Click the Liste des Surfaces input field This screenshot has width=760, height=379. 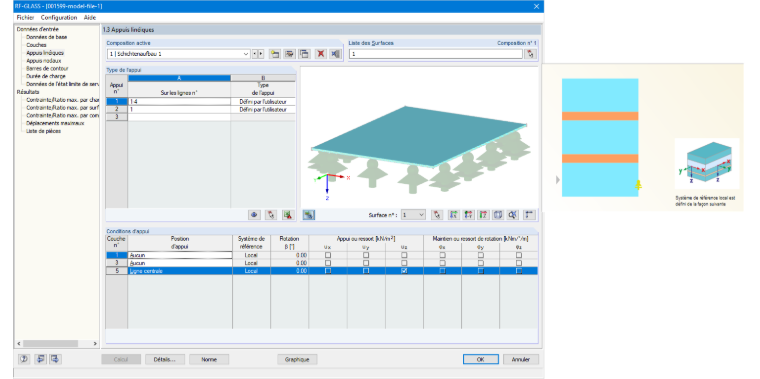tap(435, 54)
